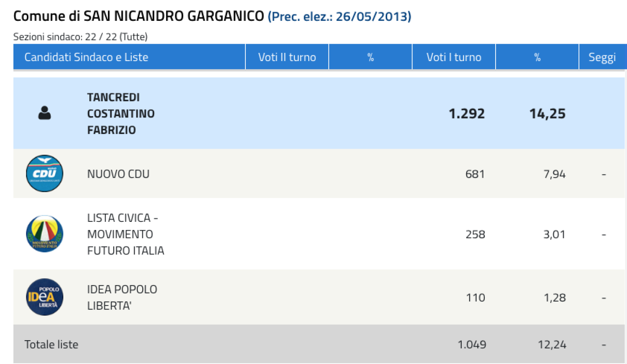Click the 14,25 candidate percentage value
Image resolution: width=627 pixels, height=364 pixels.
point(547,114)
